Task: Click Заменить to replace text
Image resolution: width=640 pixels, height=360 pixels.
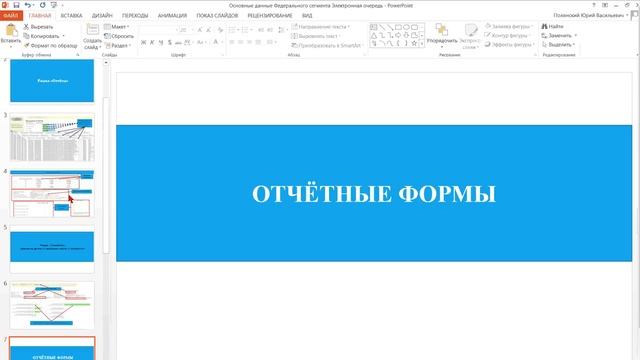Action: pos(559,36)
